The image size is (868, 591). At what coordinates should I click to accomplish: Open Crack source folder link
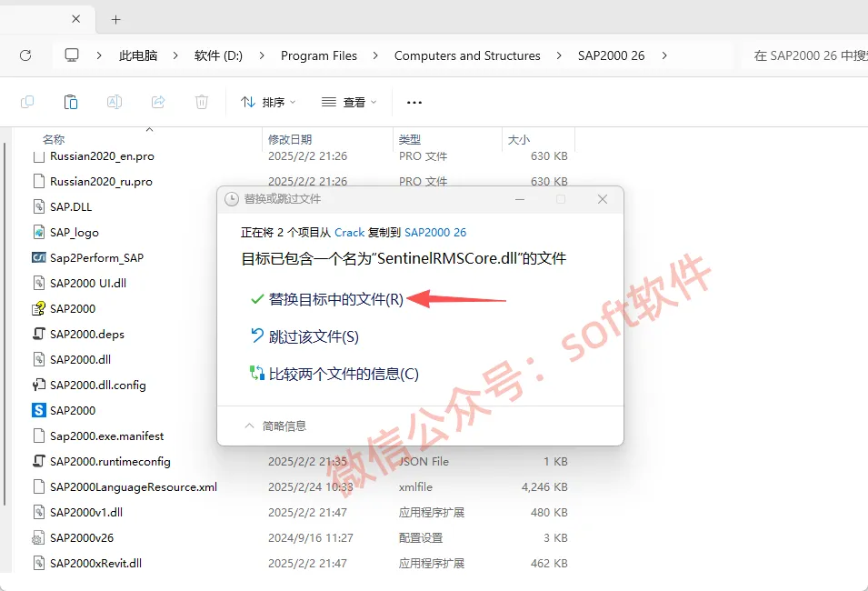tap(349, 233)
